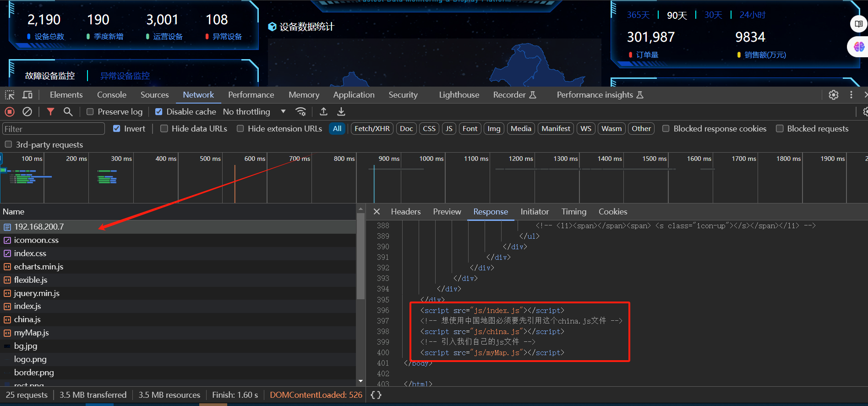Click the request list scrollbar down arrow
The image size is (868, 406).
tap(360, 381)
